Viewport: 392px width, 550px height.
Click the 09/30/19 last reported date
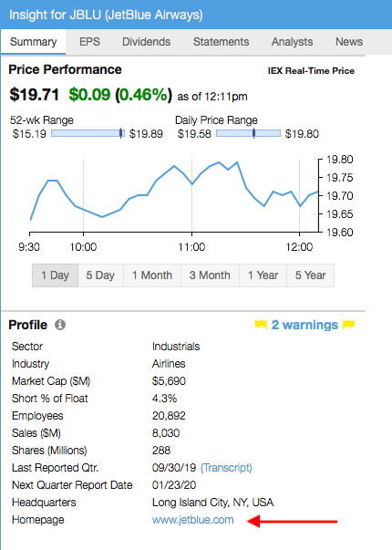pos(174,468)
